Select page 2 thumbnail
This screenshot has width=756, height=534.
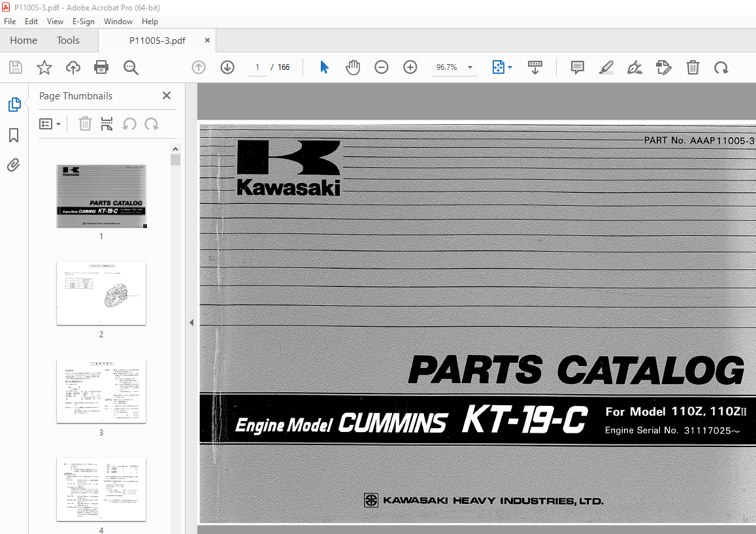point(101,293)
